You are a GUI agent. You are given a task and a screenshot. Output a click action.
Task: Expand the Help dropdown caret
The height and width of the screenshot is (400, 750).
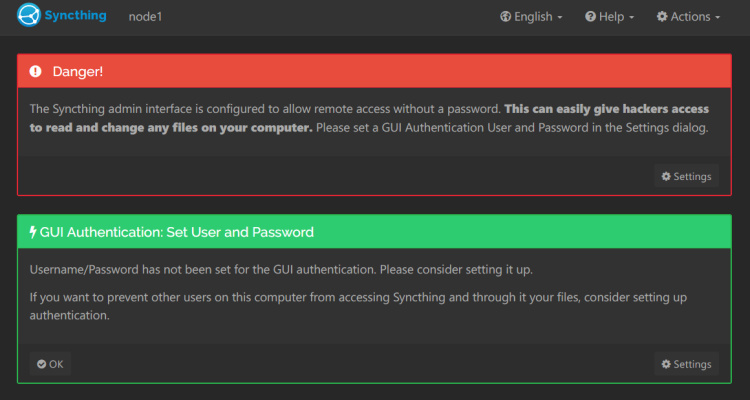point(631,18)
